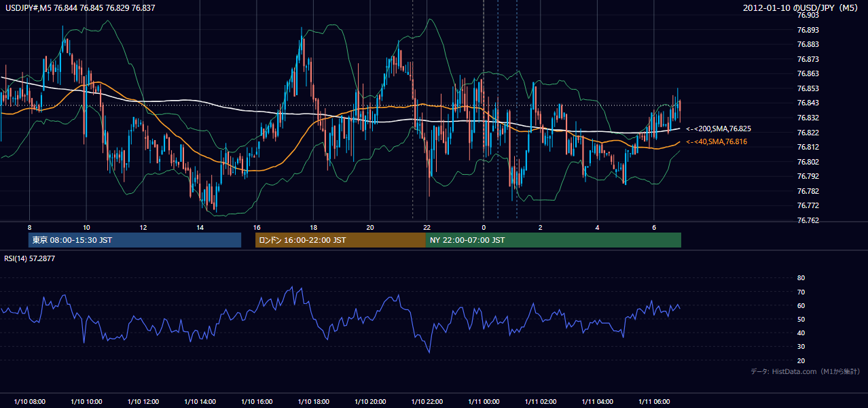Click the 1/10 14:00 bottom time label
Image resolution: width=868 pixels, height=408 pixels.
(x=200, y=401)
